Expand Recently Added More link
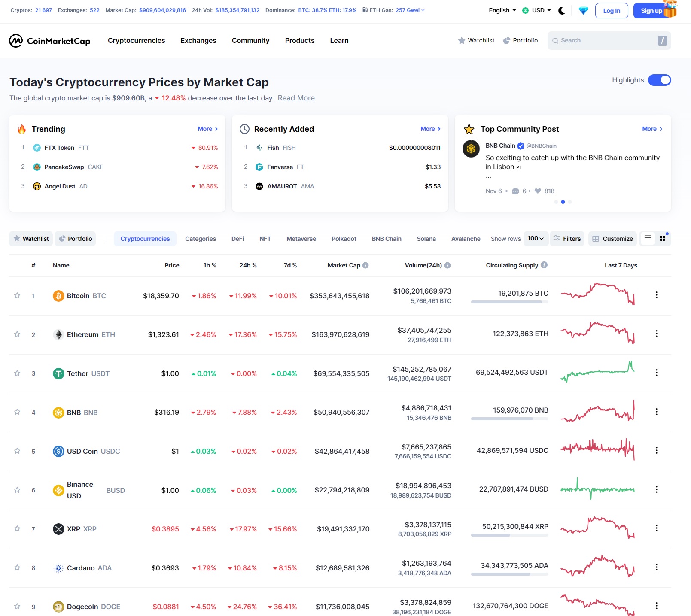The height and width of the screenshot is (616, 691). click(430, 129)
